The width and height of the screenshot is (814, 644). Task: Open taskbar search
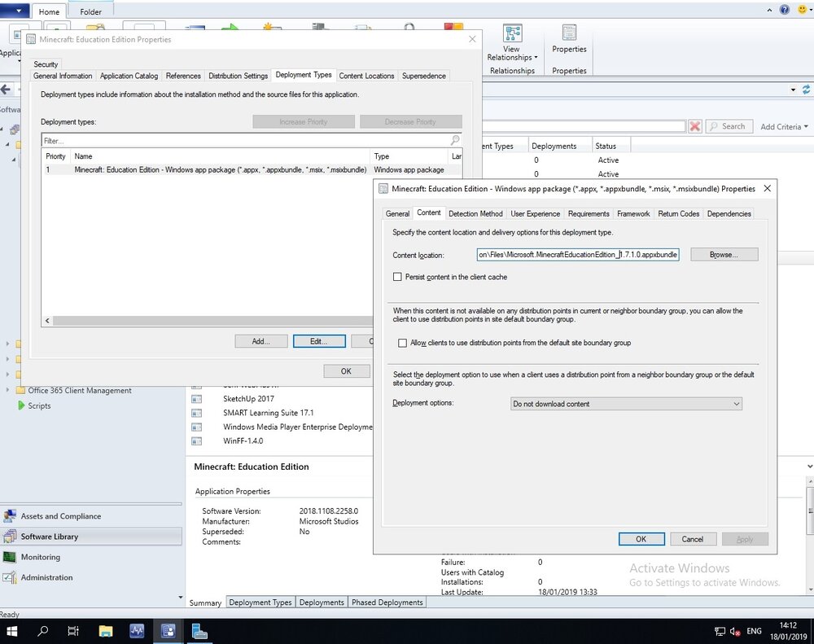(42, 631)
